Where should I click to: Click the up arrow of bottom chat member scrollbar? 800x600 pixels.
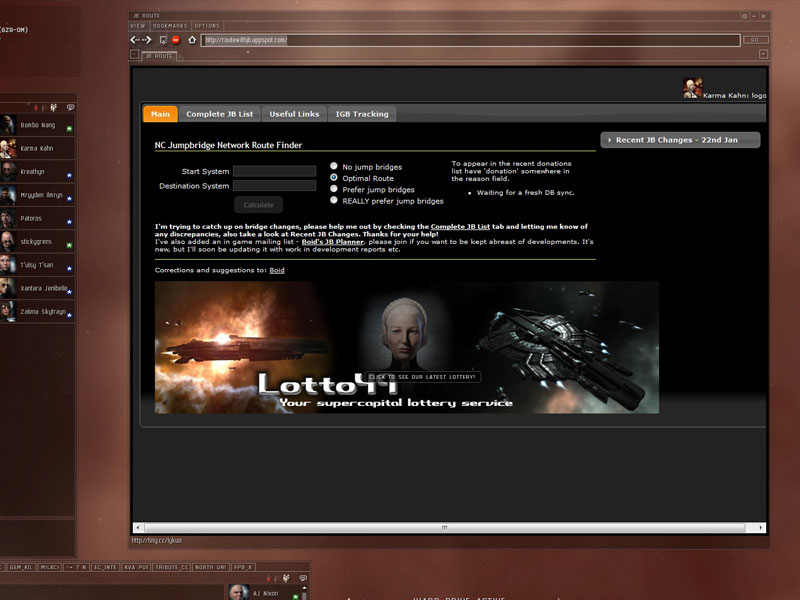coord(305,588)
